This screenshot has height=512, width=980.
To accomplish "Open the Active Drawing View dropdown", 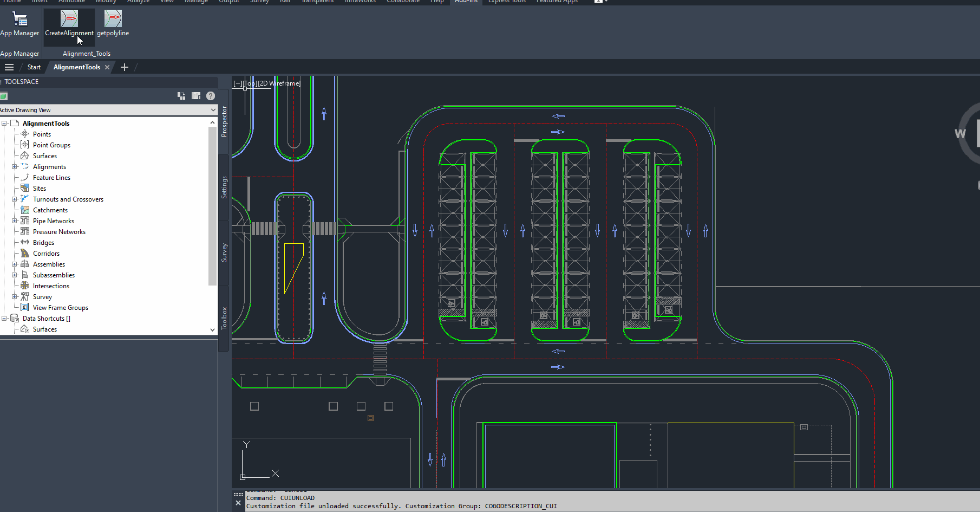I will pyautogui.click(x=213, y=110).
